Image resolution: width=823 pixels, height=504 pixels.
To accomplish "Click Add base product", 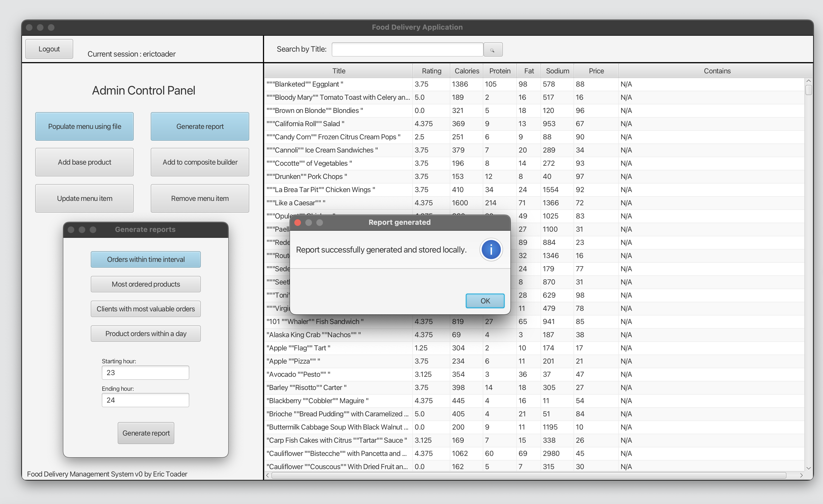I will click(x=84, y=162).
